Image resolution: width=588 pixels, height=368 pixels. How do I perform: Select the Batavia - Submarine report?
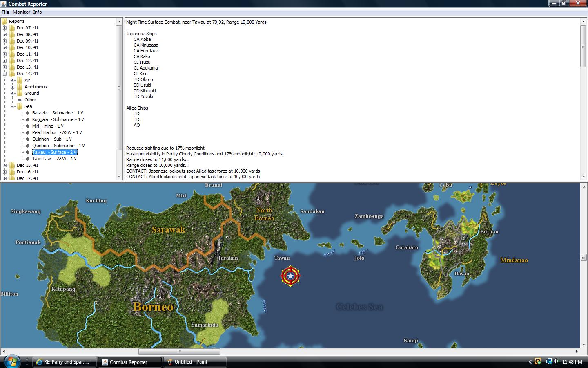58,113
